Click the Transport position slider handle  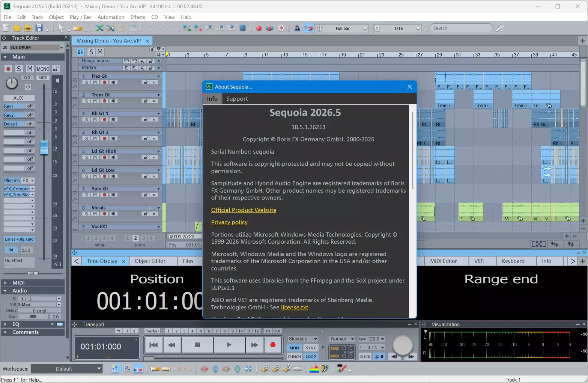[x=149, y=358]
